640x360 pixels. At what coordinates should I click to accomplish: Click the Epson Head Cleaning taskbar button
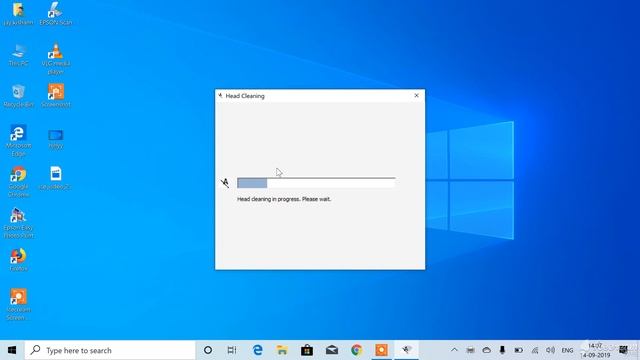tap(407, 350)
